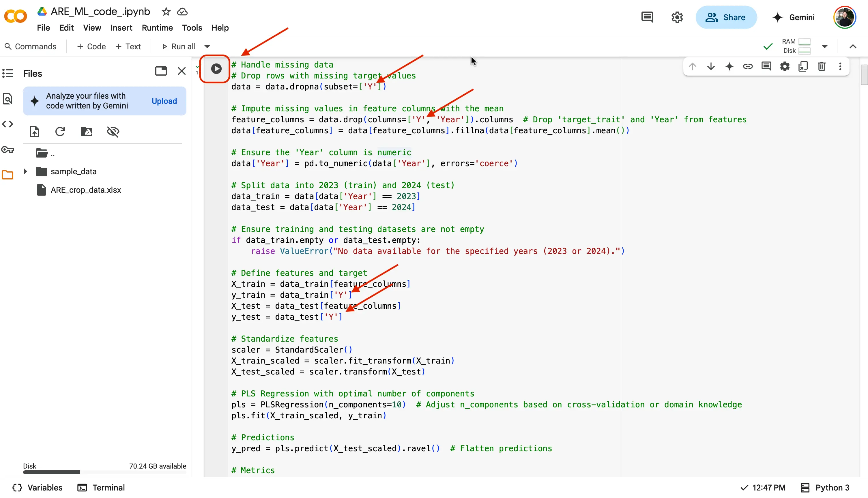This screenshot has height=498, width=868.
Task: Open the Gemini assistant
Action: pyautogui.click(x=794, y=17)
